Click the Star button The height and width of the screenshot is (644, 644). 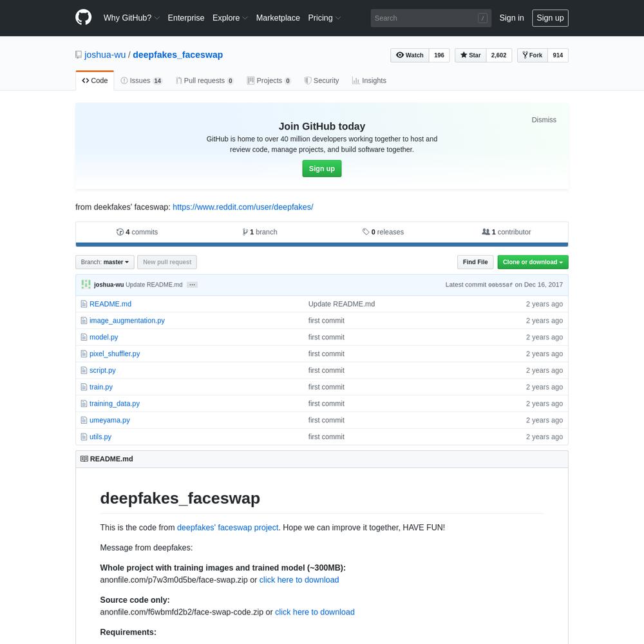[470, 55]
